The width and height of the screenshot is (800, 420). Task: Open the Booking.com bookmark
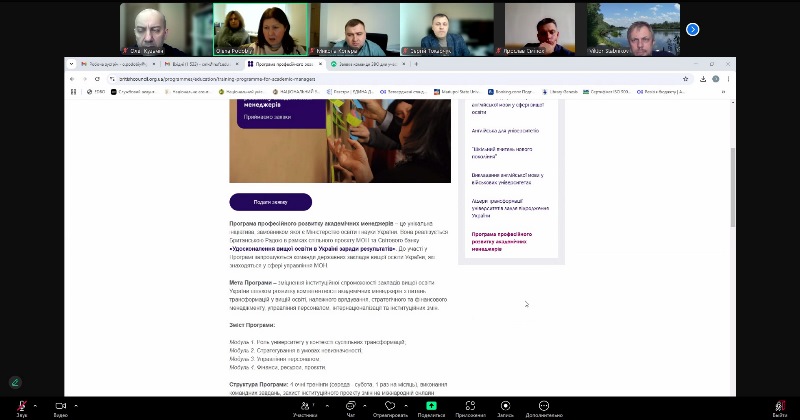pos(510,92)
